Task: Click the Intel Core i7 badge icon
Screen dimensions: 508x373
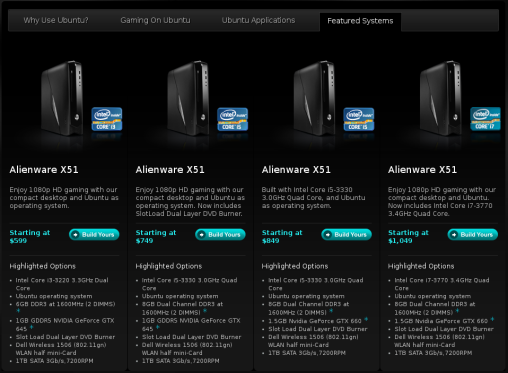Action: [x=485, y=119]
